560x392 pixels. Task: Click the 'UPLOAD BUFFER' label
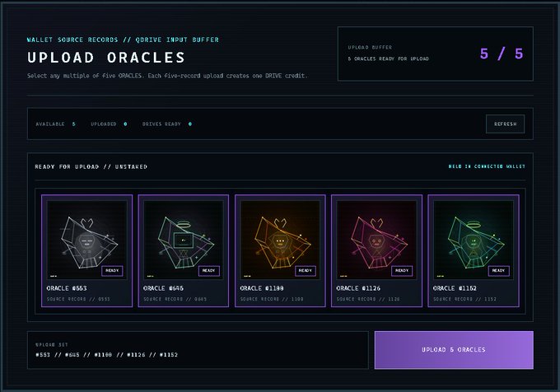(x=370, y=47)
